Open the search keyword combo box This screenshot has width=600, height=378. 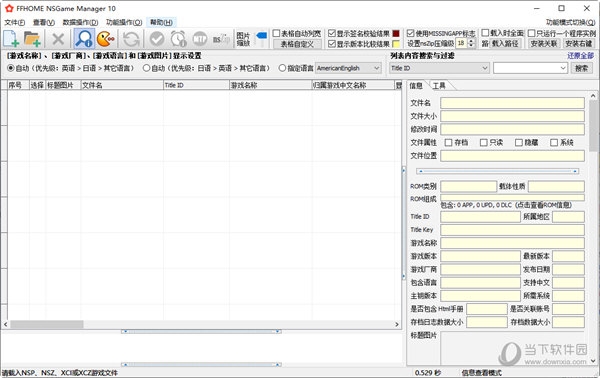point(530,68)
